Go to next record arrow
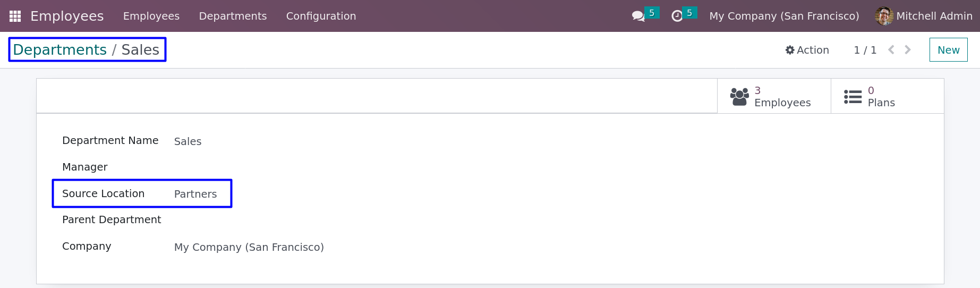This screenshot has width=980, height=288. (908, 50)
